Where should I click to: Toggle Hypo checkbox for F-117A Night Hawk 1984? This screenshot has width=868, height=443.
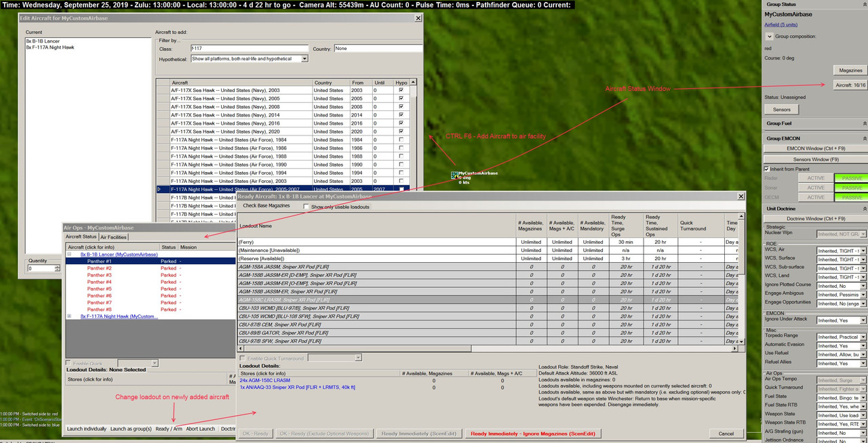401,140
